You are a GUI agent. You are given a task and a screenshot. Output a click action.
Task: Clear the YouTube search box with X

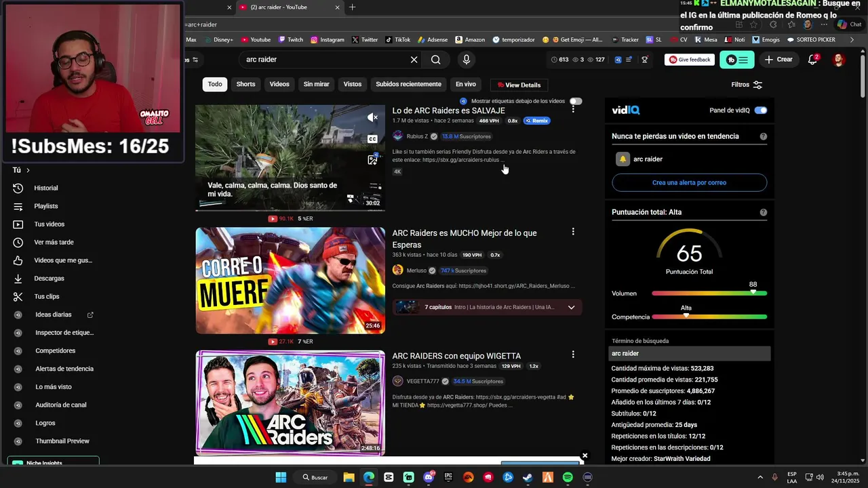point(414,60)
